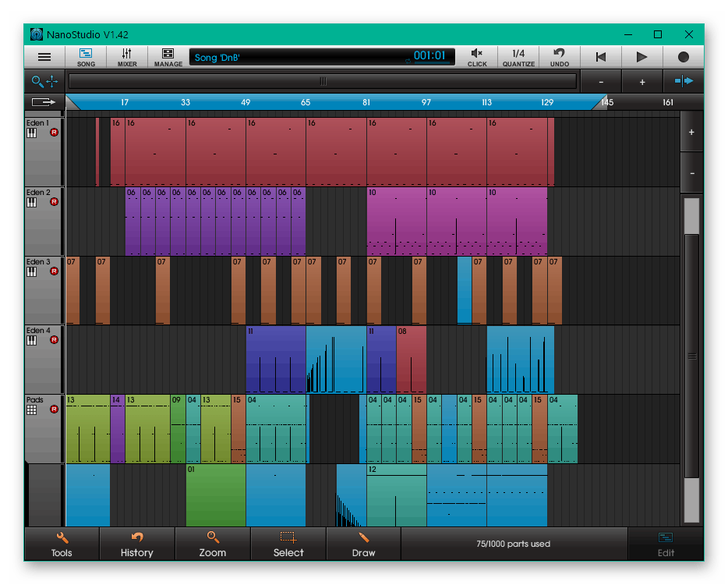Viewport: 728px width, 585px height.
Task: Open Eden 3 keyboard instrument icon
Action: pos(32,271)
